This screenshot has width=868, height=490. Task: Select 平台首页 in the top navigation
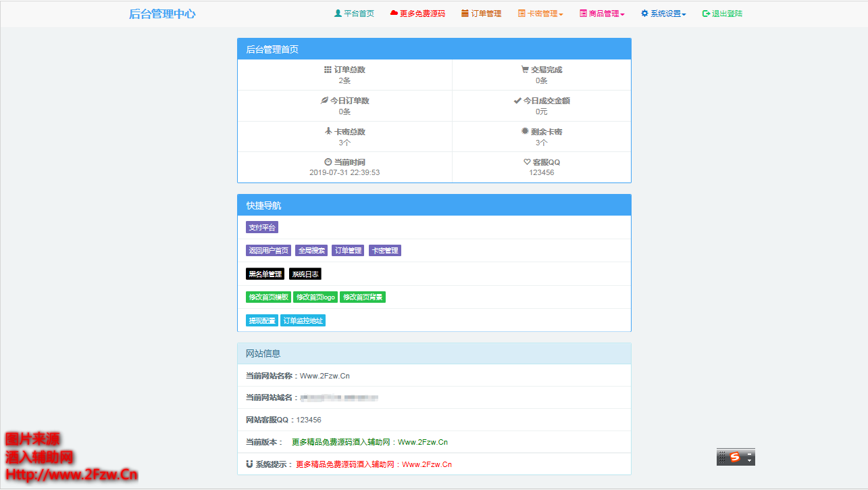point(358,13)
